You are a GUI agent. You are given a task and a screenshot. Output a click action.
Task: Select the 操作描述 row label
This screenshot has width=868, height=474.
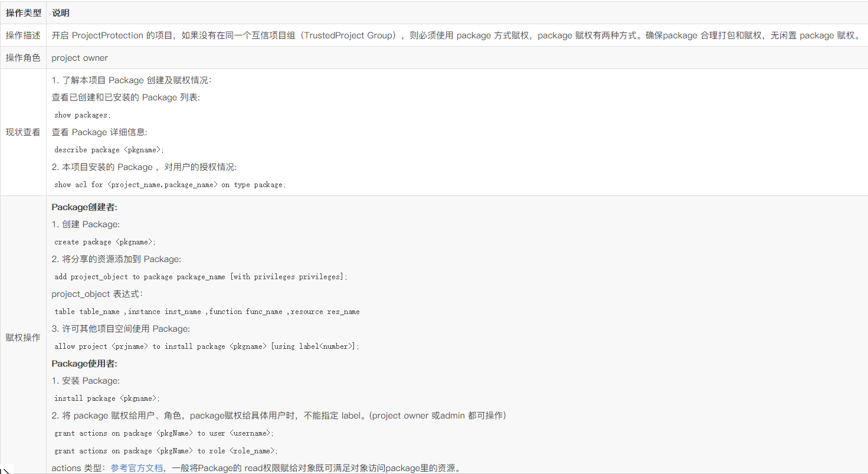pyautogui.click(x=23, y=35)
